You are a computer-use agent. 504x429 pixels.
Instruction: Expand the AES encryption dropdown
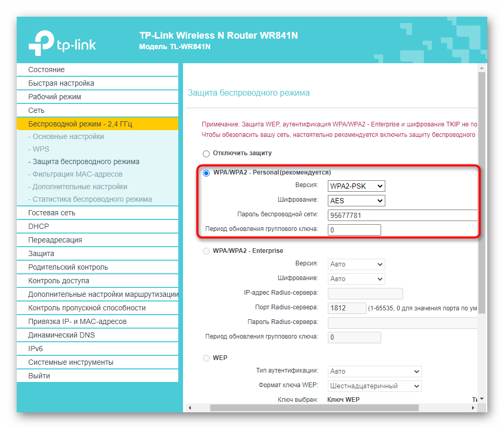click(x=356, y=201)
